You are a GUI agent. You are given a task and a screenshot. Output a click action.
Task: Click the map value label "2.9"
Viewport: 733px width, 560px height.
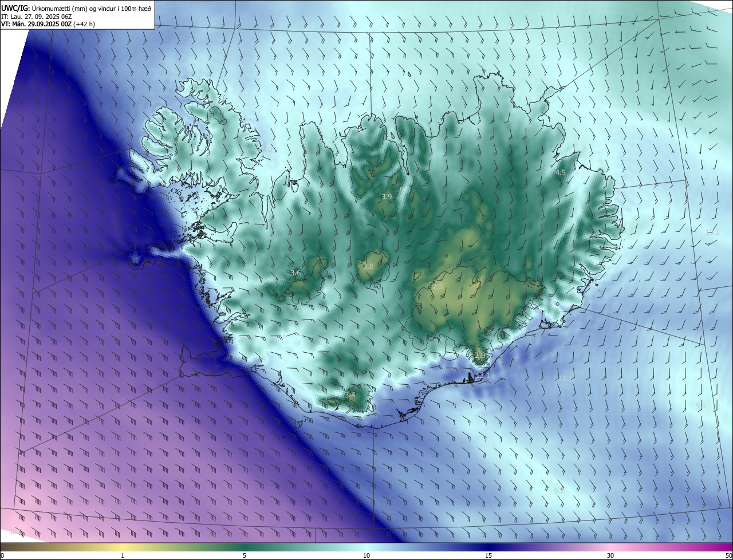click(x=480, y=355)
